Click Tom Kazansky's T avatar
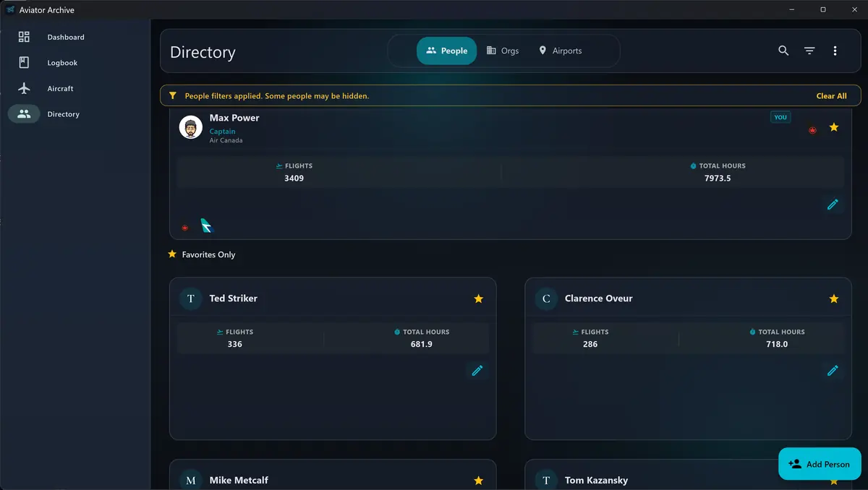This screenshot has width=868, height=490. [546, 480]
